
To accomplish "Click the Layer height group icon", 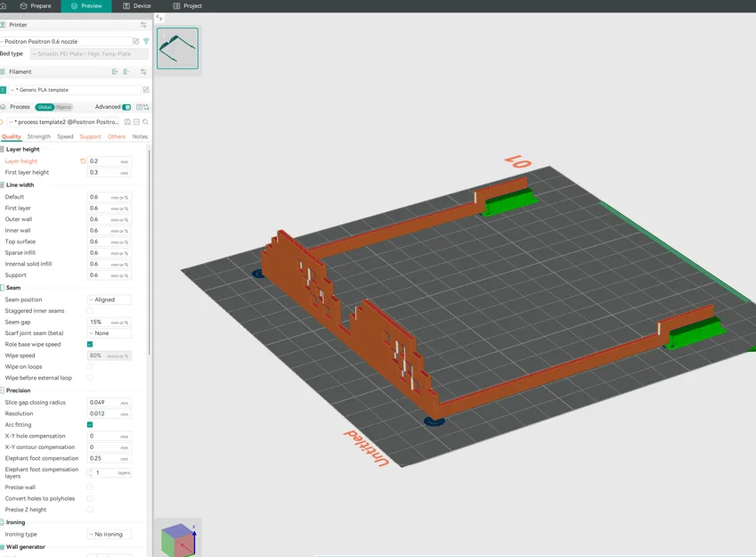I will 2,149.
